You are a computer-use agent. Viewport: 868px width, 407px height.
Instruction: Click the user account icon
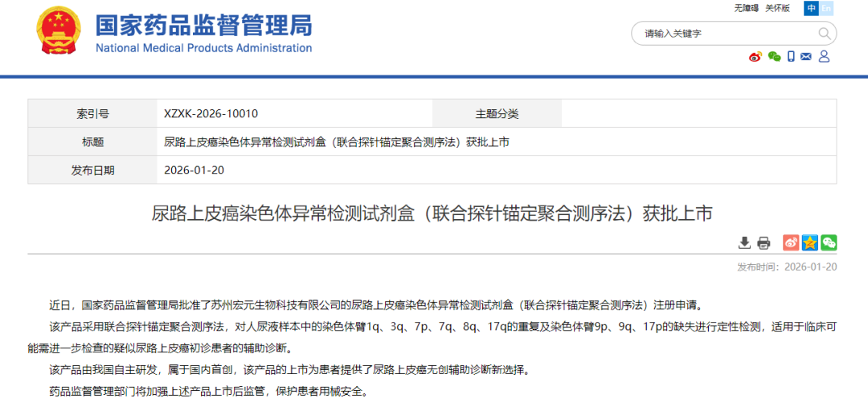tap(824, 56)
